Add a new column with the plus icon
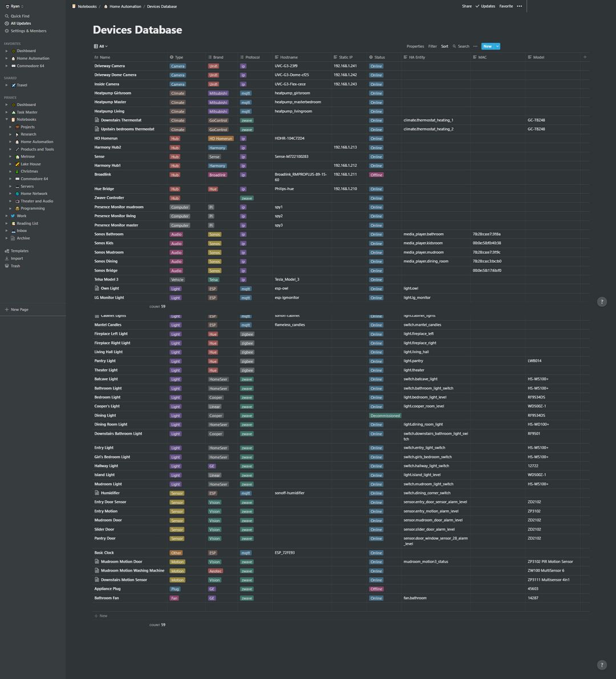 tap(585, 57)
